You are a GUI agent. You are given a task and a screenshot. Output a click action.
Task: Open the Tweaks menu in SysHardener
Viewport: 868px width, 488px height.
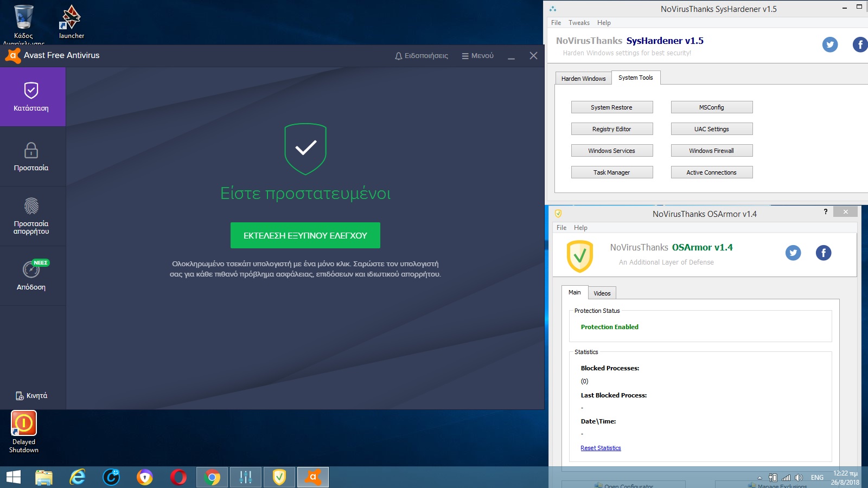click(579, 23)
